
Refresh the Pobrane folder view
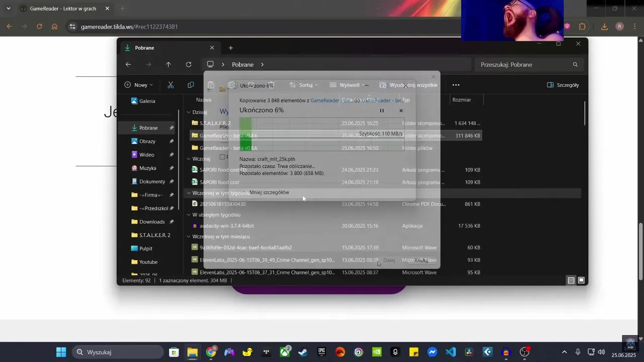click(x=189, y=64)
